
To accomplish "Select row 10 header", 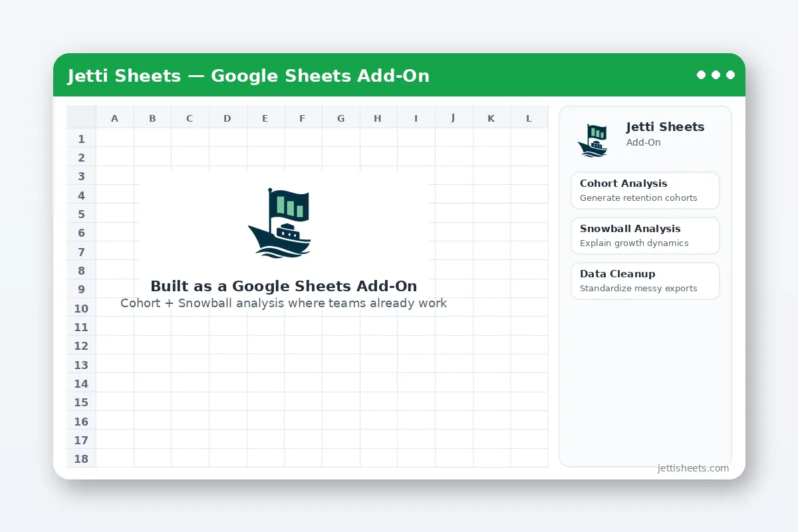I will click(81, 308).
